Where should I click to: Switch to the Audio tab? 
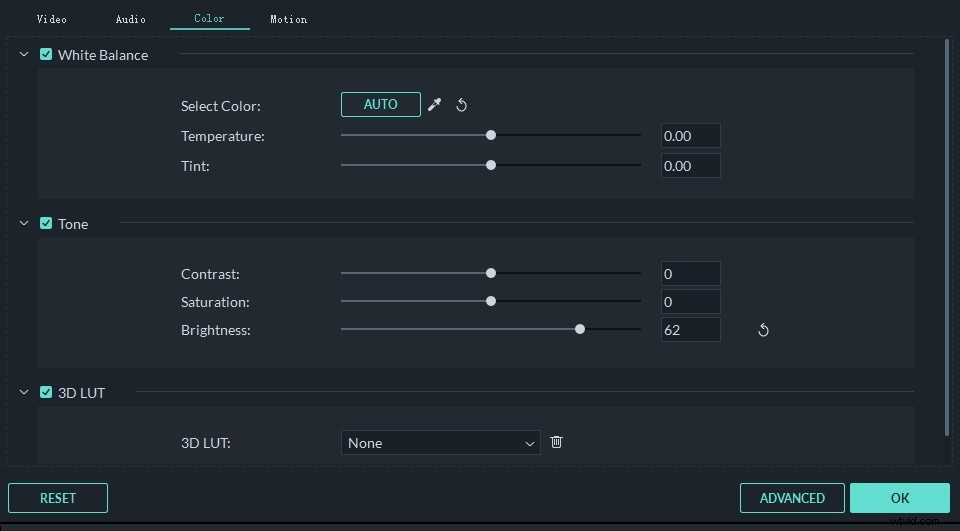[x=130, y=19]
